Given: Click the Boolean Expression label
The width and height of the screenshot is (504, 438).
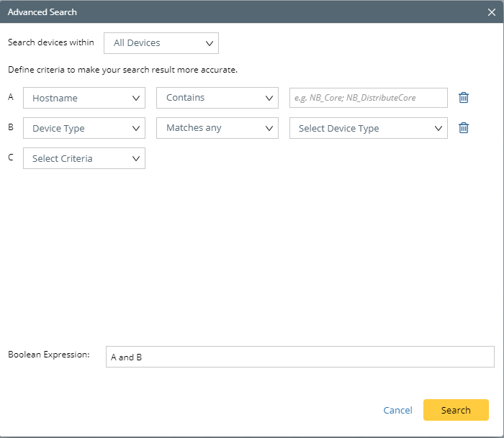Looking at the screenshot, I should (x=48, y=355).
